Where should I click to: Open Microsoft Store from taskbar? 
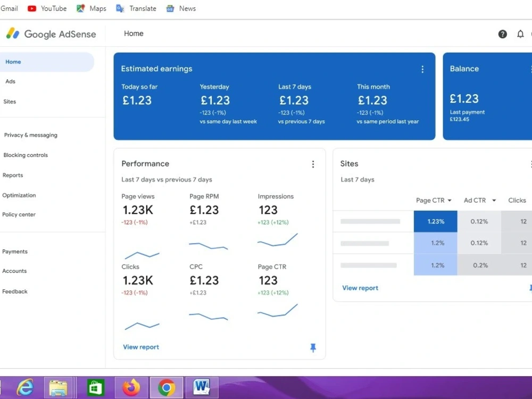pos(95,387)
